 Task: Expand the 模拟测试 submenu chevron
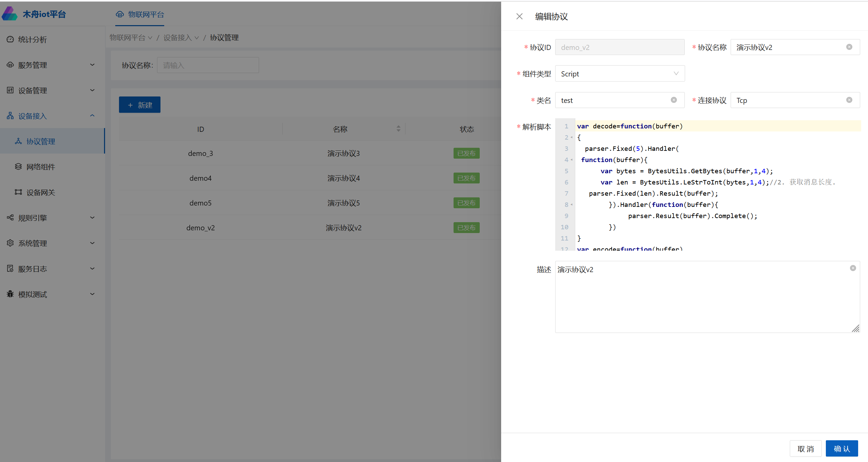click(92, 294)
